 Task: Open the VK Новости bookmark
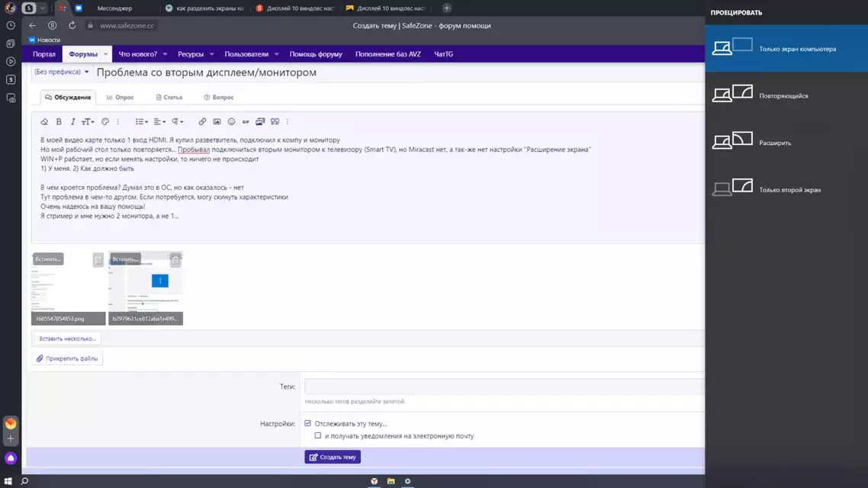tap(44, 40)
